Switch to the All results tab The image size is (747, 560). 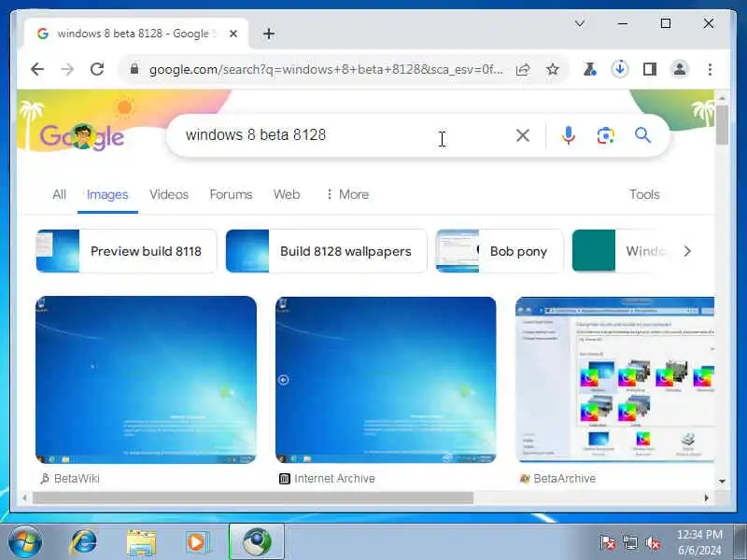click(59, 194)
